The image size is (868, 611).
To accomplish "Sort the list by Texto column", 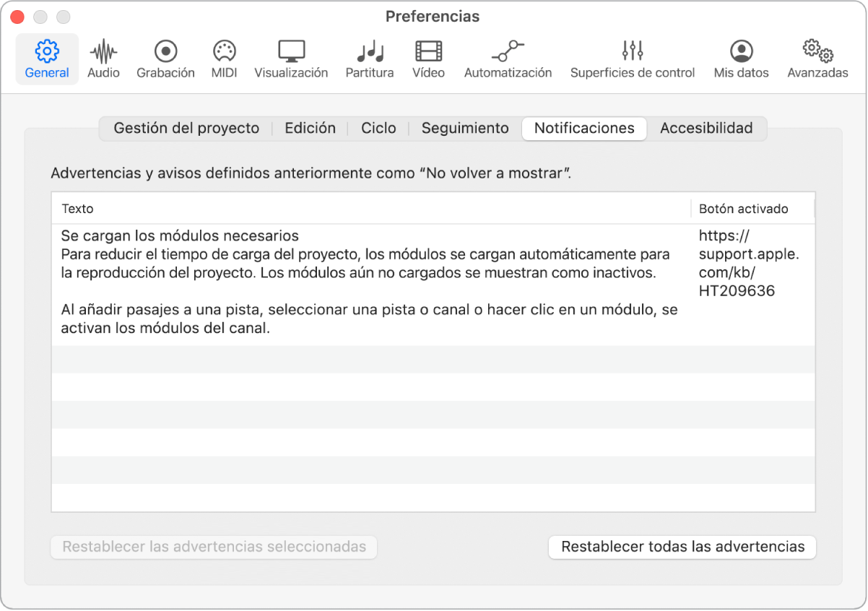I will [77, 209].
